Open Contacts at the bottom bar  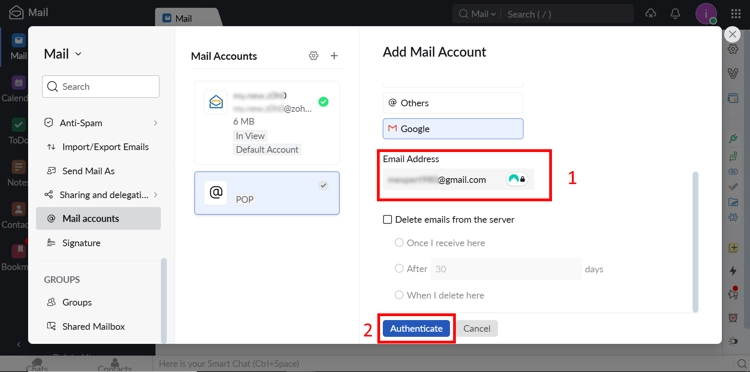coord(115,366)
